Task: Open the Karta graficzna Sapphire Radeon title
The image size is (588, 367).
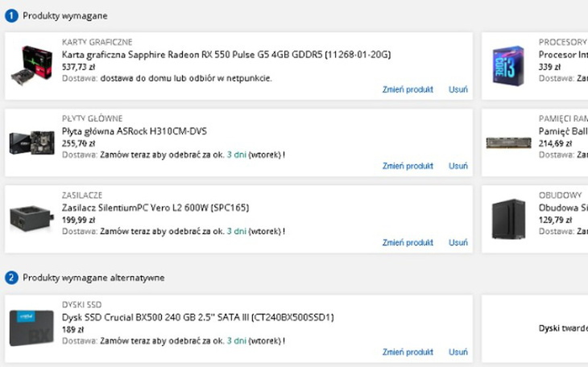Action: pyautogui.click(x=226, y=55)
